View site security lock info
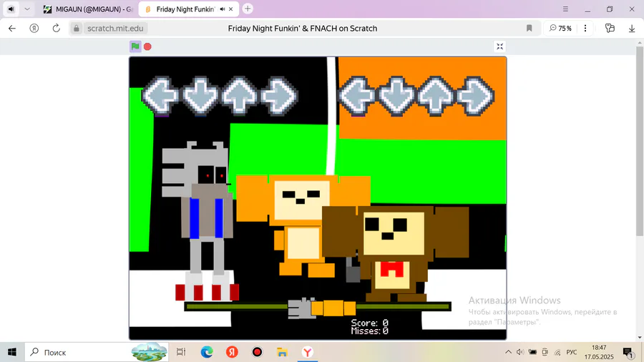Image resolution: width=644 pixels, height=362 pixels. tap(77, 29)
